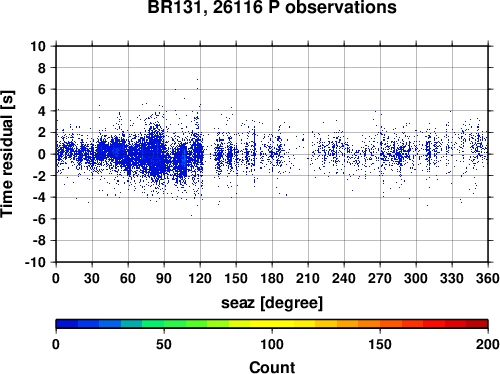The image size is (500, 374).
Task: Click the x-axis tick label 270
Action: click(380, 278)
